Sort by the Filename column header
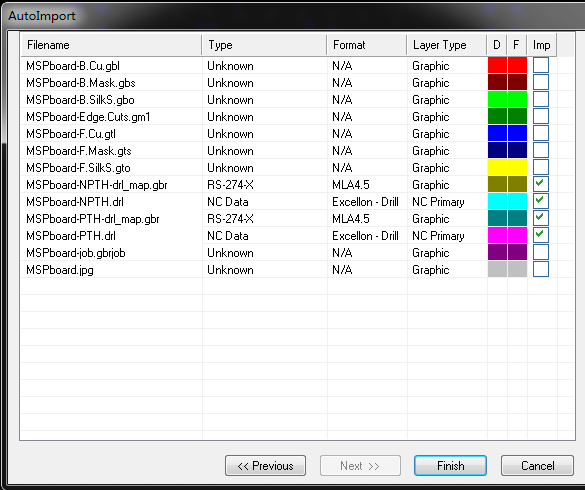Image resolution: width=585 pixels, height=490 pixels. tap(111, 45)
